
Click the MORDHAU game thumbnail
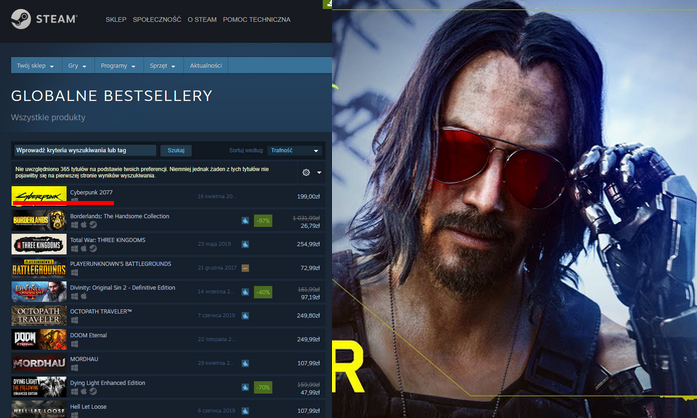(x=39, y=363)
